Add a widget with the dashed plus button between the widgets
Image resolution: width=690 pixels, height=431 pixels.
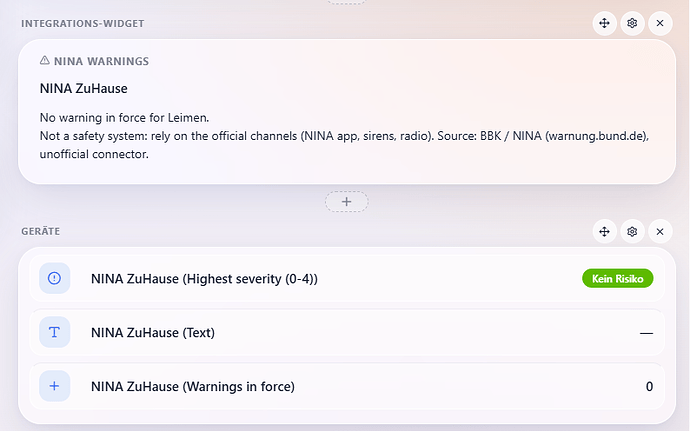coord(346,202)
